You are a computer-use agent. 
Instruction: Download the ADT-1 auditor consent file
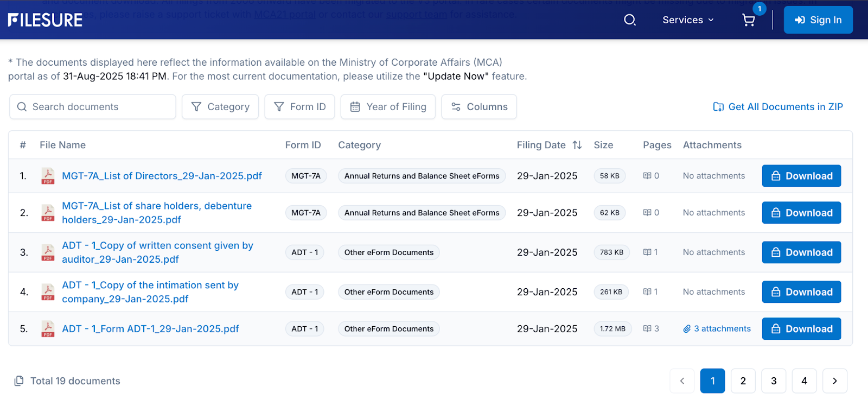pyautogui.click(x=801, y=252)
